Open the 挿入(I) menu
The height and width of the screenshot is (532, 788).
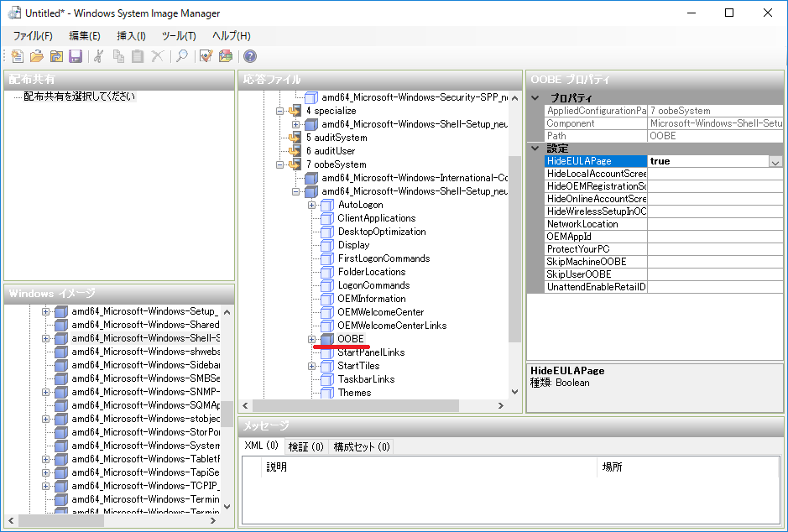click(131, 36)
